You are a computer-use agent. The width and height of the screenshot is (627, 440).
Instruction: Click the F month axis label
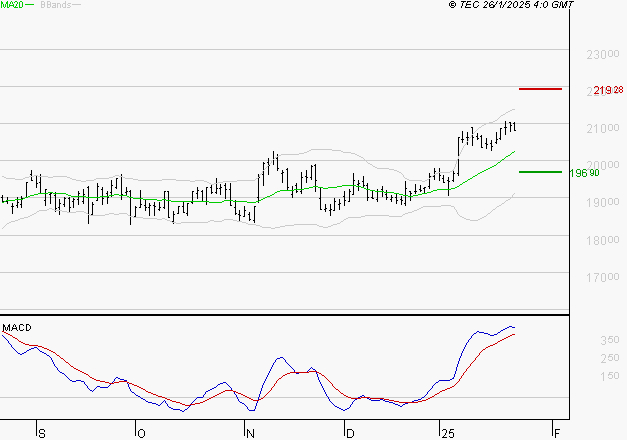tap(557, 434)
